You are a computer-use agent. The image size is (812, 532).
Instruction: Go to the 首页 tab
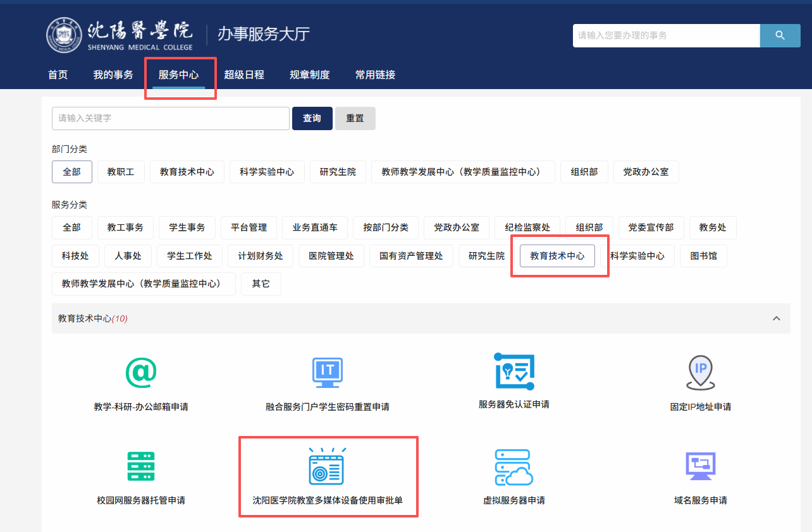(x=58, y=75)
